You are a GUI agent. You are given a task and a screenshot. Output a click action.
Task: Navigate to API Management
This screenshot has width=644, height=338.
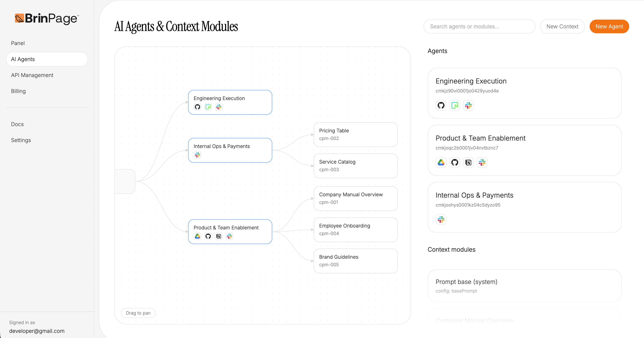(32, 75)
